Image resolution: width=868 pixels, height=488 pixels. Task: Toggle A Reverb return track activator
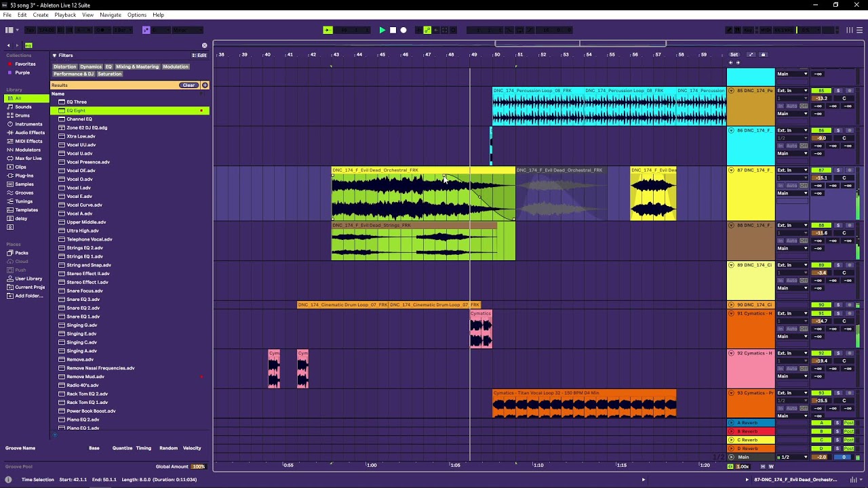(x=821, y=423)
